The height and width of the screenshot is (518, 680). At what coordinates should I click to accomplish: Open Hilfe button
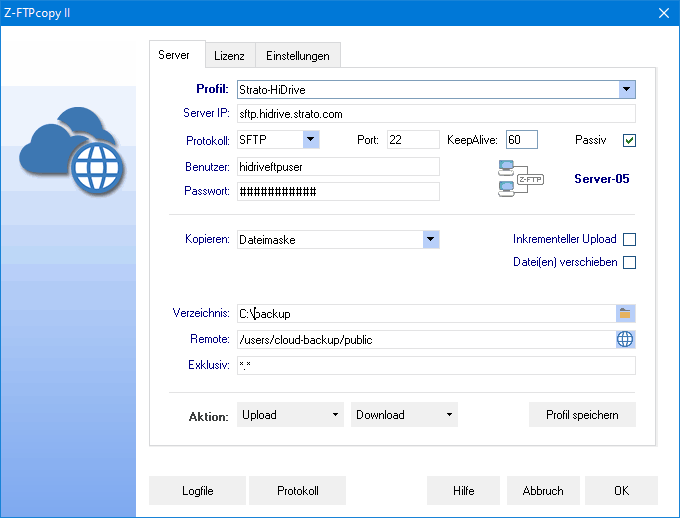click(463, 490)
